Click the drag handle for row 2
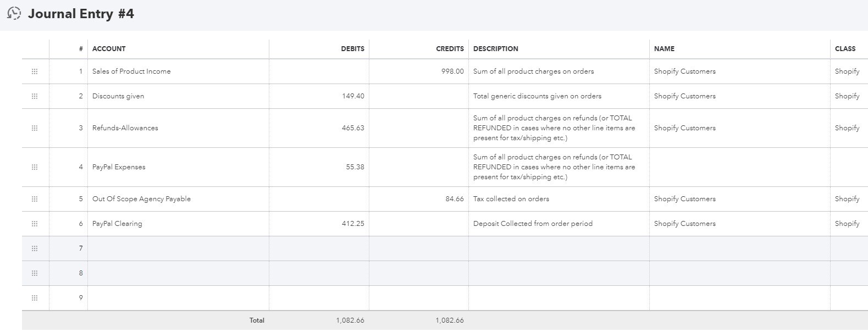This screenshot has width=868, height=332. 35,96
